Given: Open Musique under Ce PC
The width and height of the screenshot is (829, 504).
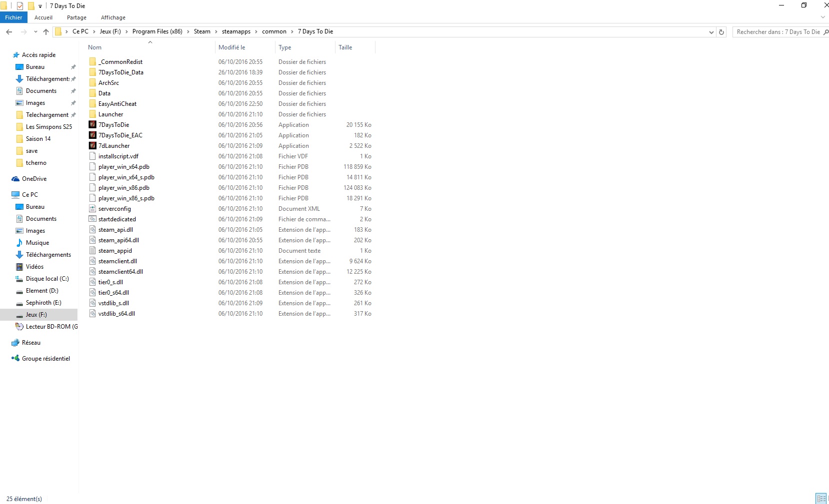Looking at the screenshot, I should pos(37,243).
